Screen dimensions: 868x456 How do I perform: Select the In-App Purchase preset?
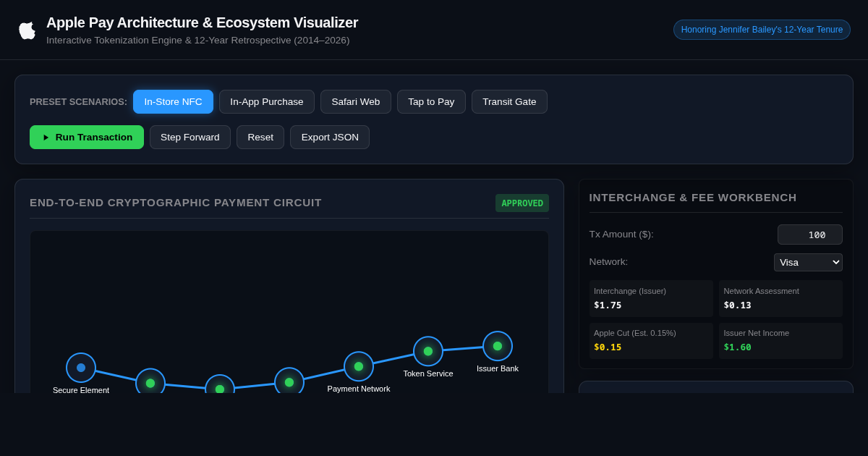(267, 101)
